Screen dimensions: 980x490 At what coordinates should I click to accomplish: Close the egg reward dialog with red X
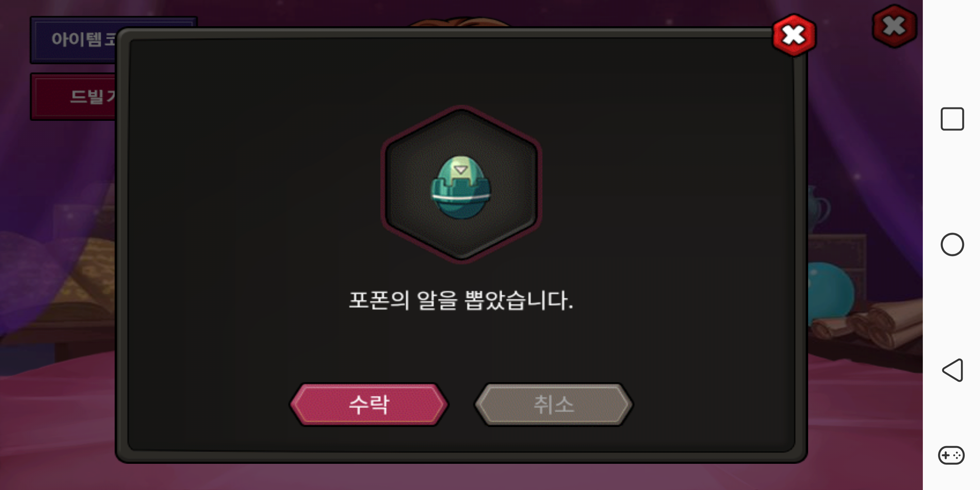pyautogui.click(x=794, y=35)
